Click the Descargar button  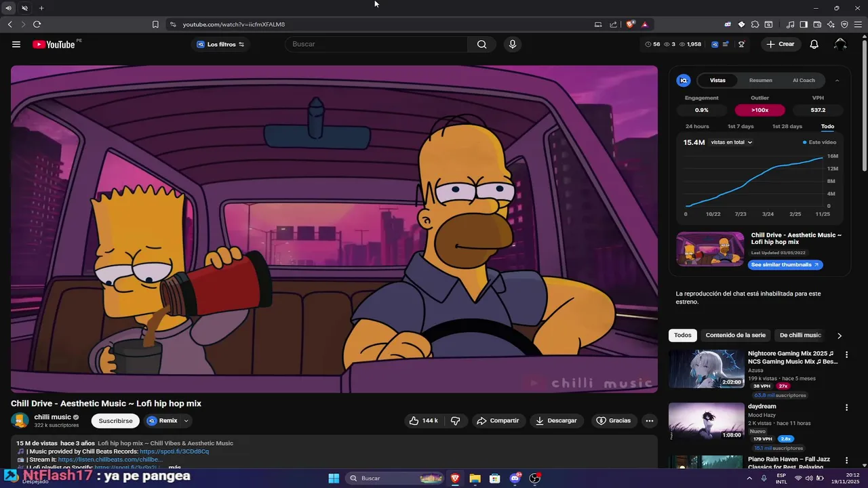(x=555, y=421)
